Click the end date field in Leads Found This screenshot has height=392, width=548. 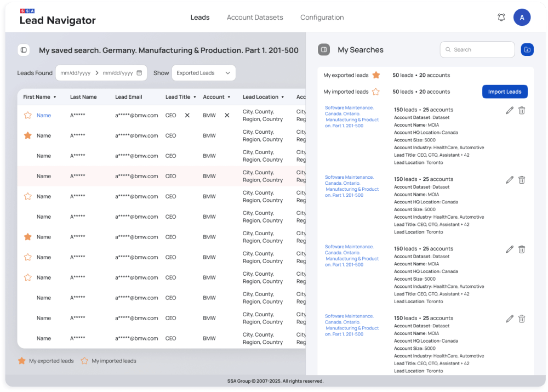(x=118, y=73)
